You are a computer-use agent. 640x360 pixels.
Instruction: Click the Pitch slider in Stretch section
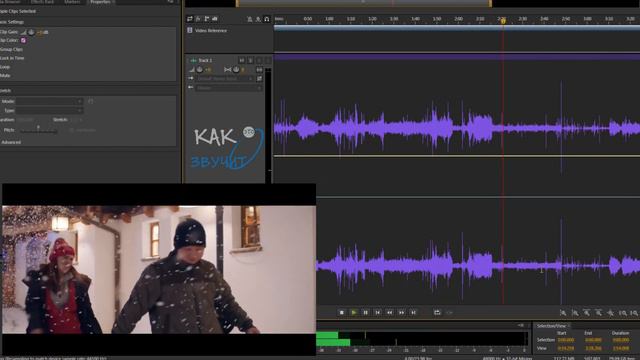[38, 131]
